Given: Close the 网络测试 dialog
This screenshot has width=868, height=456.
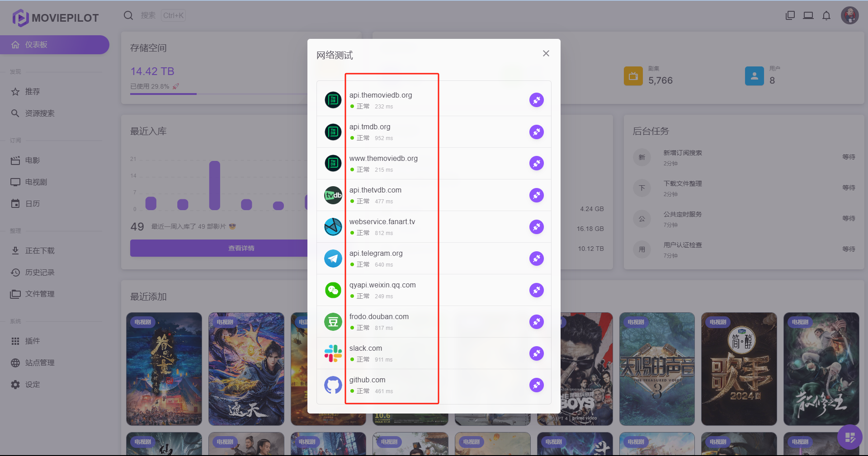Looking at the screenshot, I should 546,53.
